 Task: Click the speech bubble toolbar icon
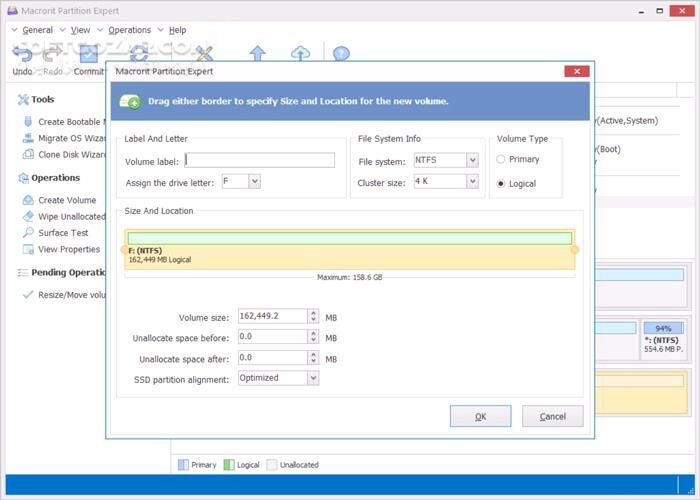(341, 54)
